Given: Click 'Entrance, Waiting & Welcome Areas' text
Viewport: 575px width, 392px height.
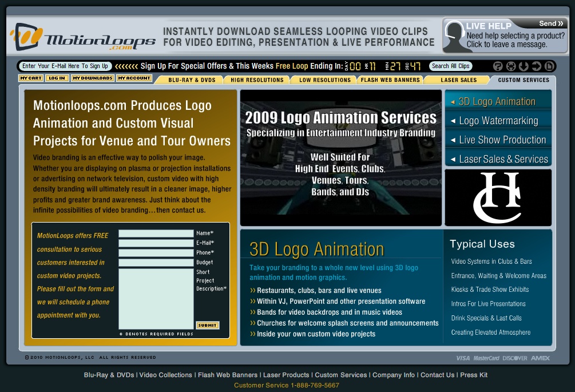Looking at the screenshot, I should (499, 276).
